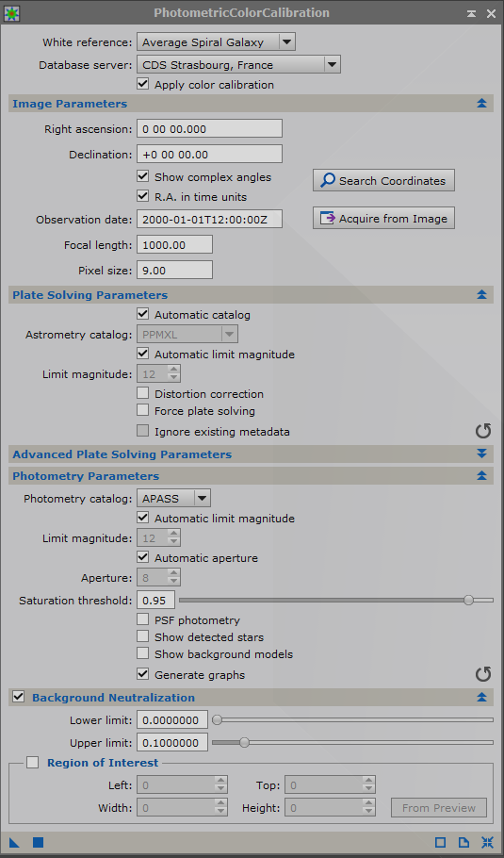Open the White reference dropdown
This screenshot has height=858, width=504.
pyautogui.click(x=216, y=42)
